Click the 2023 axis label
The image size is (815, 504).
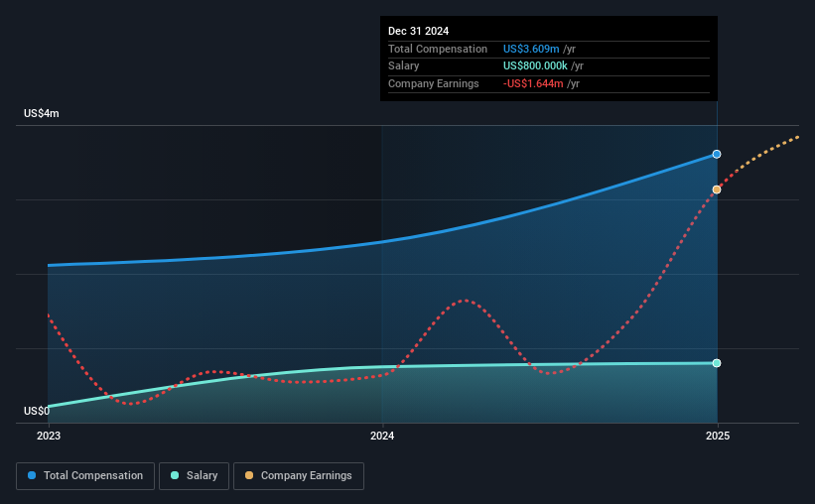point(49,436)
